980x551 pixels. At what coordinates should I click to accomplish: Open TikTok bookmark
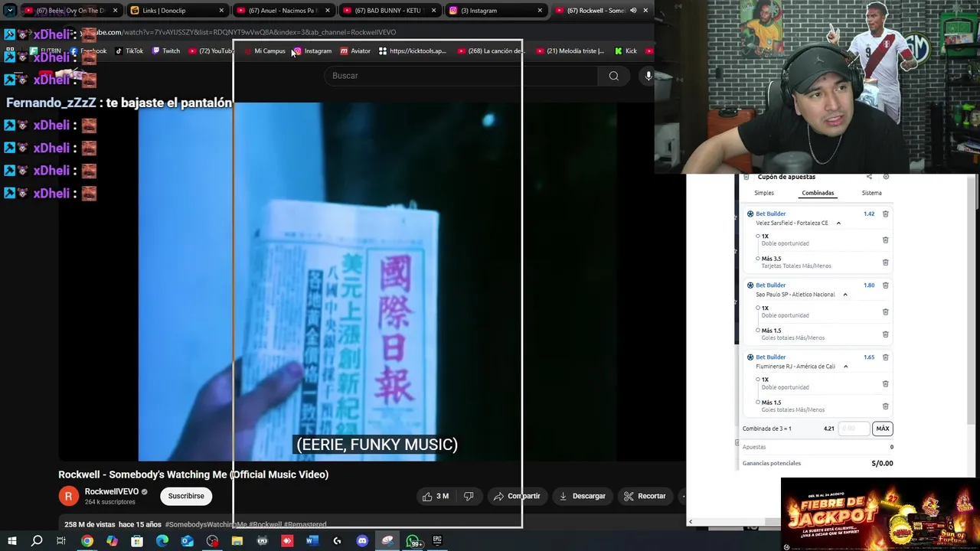129,51
